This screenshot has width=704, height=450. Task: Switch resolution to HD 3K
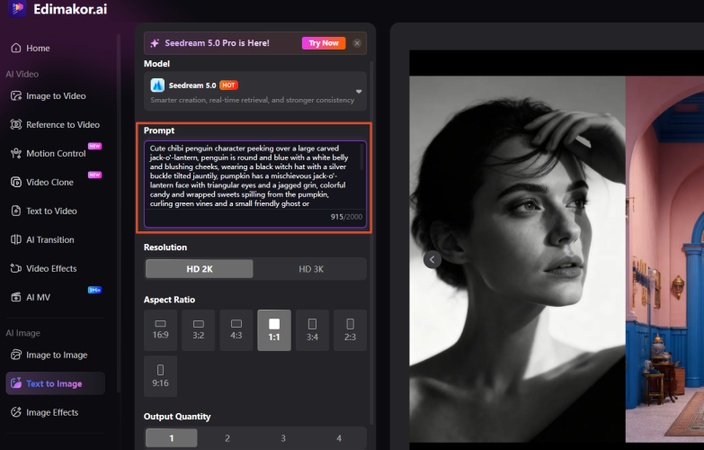click(x=311, y=269)
